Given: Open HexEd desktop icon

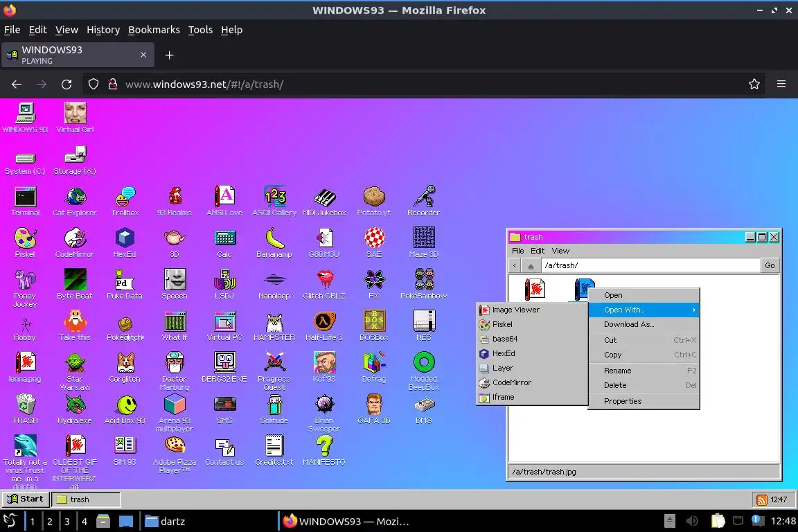Looking at the screenshot, I should [x=125, y=243].
